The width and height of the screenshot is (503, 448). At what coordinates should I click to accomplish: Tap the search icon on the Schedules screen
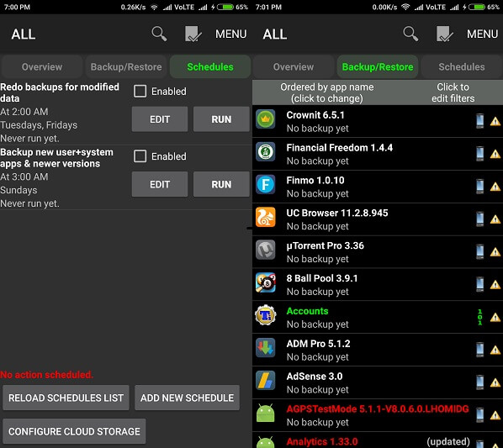[159, 34]
